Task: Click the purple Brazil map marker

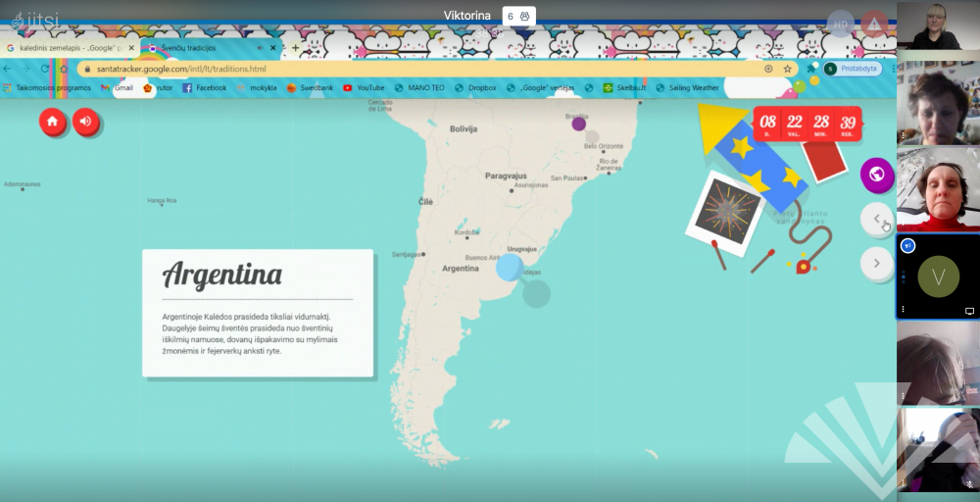Action: tap(578, 124)
